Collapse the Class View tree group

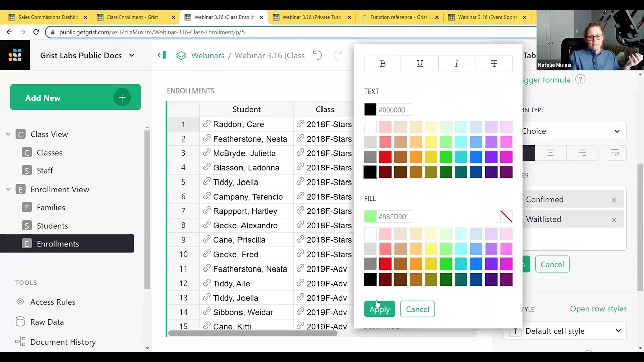click(x=8, y=134)
